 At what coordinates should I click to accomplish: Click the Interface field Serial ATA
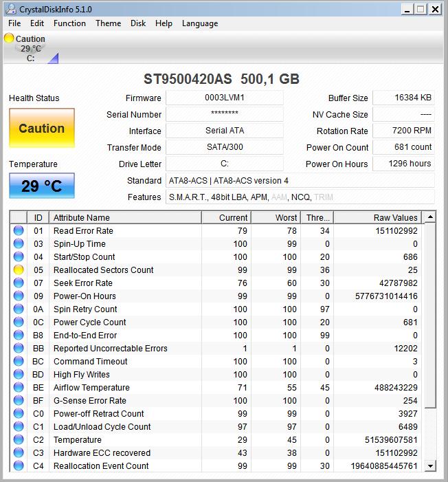pos(225,131)
